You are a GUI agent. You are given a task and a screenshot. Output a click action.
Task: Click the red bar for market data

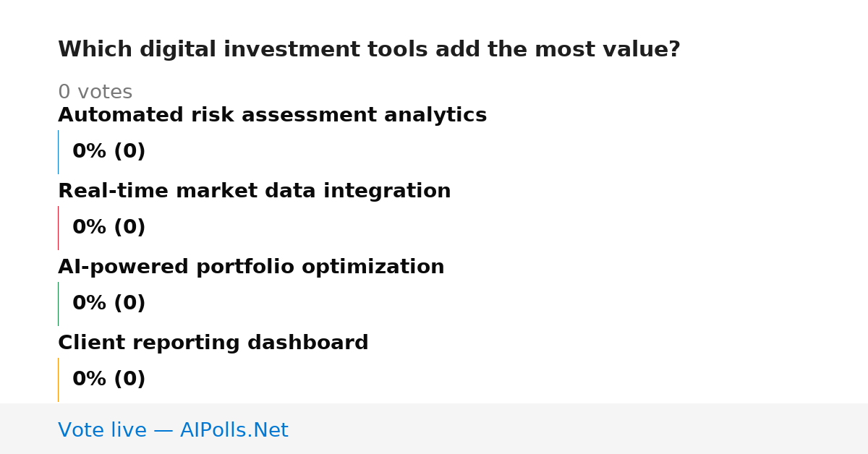coord(58,228)
